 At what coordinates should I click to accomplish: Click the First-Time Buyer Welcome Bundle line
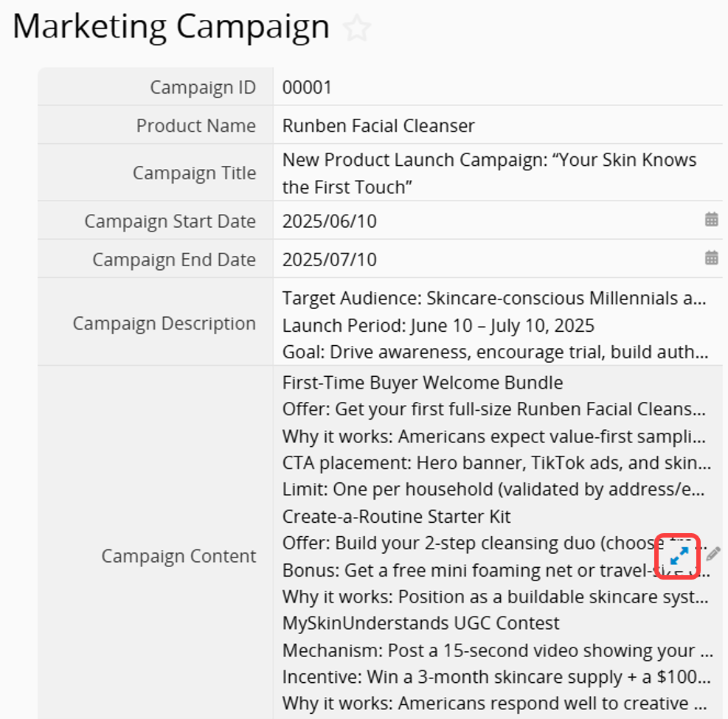(x=423, y=383)
